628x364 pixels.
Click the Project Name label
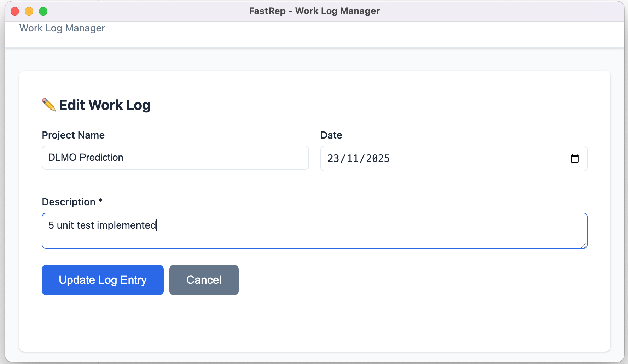[73, 135]
